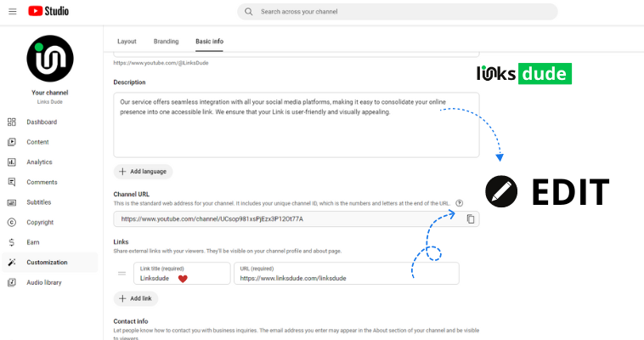Image resolution: width=644 pixels, height=340 pixels.
Task: Switch to the Layout tab
Action: (127, 42)
